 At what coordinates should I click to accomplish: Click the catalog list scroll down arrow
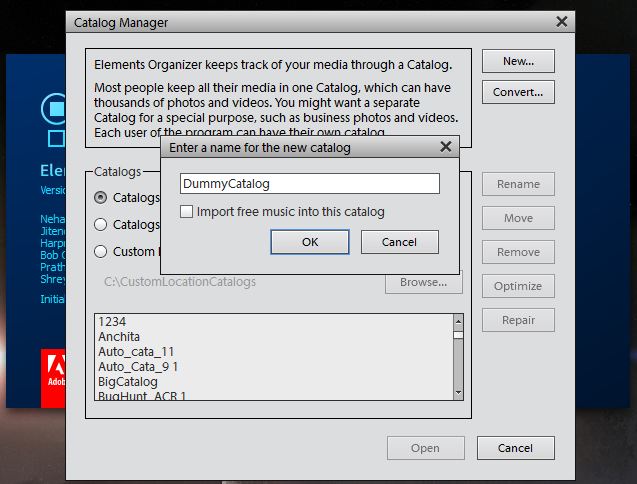click(458, 393)
